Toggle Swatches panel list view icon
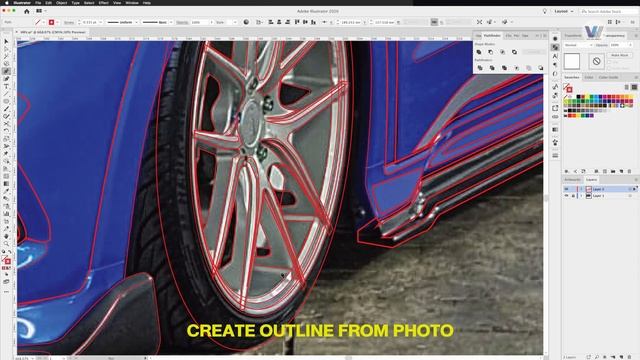Image resolution: width=640 pixels, height=360 pixels. click(x=627, y=87)
